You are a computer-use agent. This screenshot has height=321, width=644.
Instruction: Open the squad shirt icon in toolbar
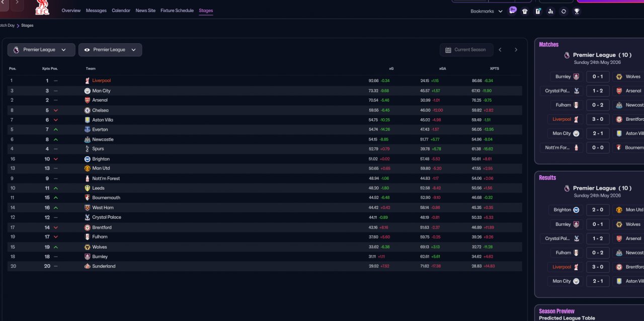[x=525, y=11]
